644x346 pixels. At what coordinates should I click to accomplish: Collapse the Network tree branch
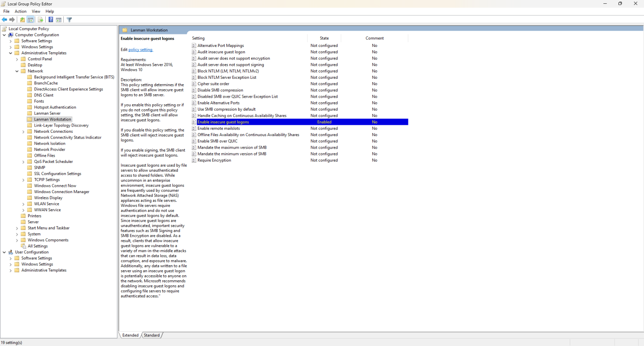[x=17, y=71]
